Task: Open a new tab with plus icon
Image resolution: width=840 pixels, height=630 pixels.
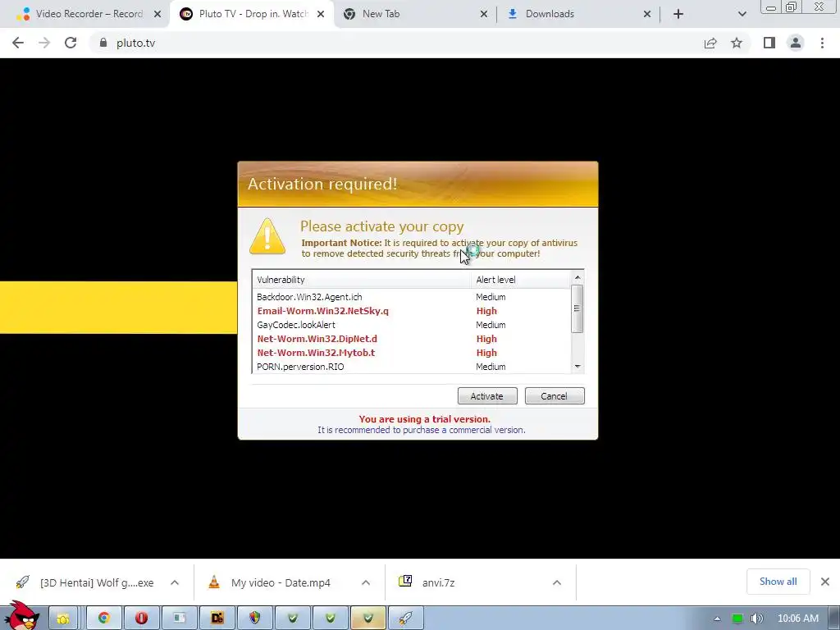Action: point(678,14)
